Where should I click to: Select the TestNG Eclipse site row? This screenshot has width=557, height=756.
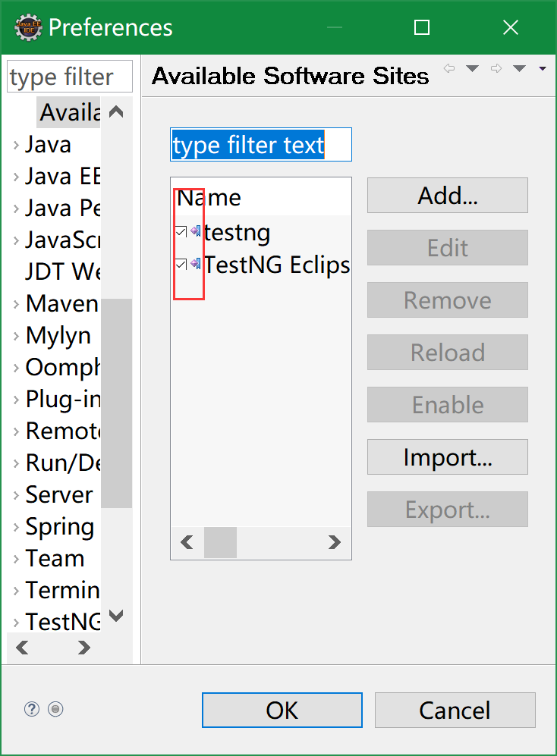click(x=261, y=264)
